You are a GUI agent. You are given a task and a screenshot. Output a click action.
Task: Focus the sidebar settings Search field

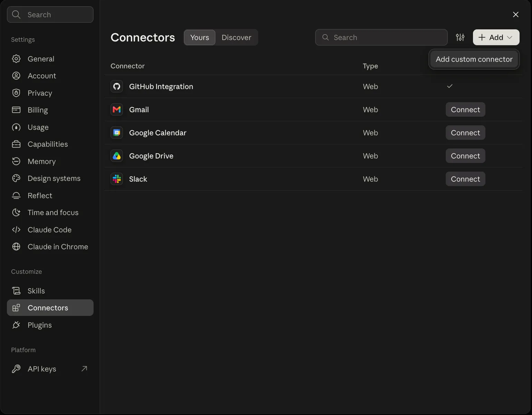click(x=50, y=15)
